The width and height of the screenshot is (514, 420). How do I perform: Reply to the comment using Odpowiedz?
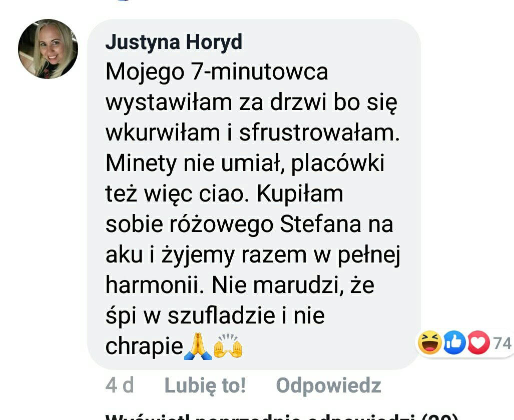coord(328,385)
